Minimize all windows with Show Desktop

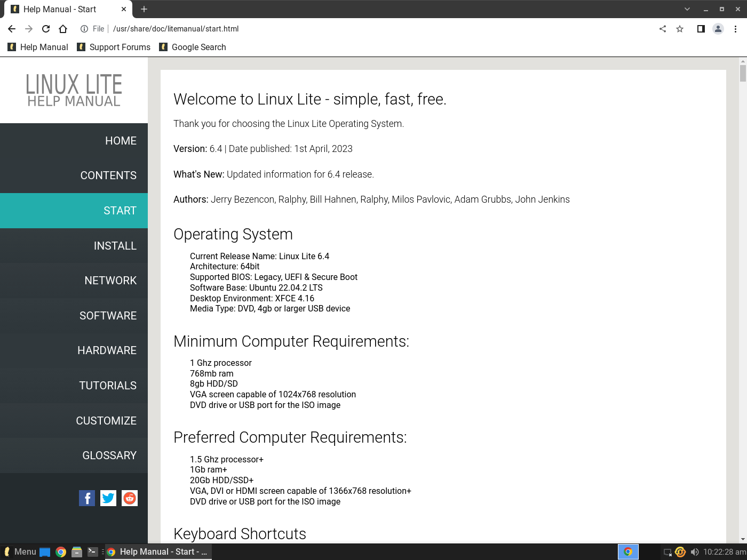point(44,551)
